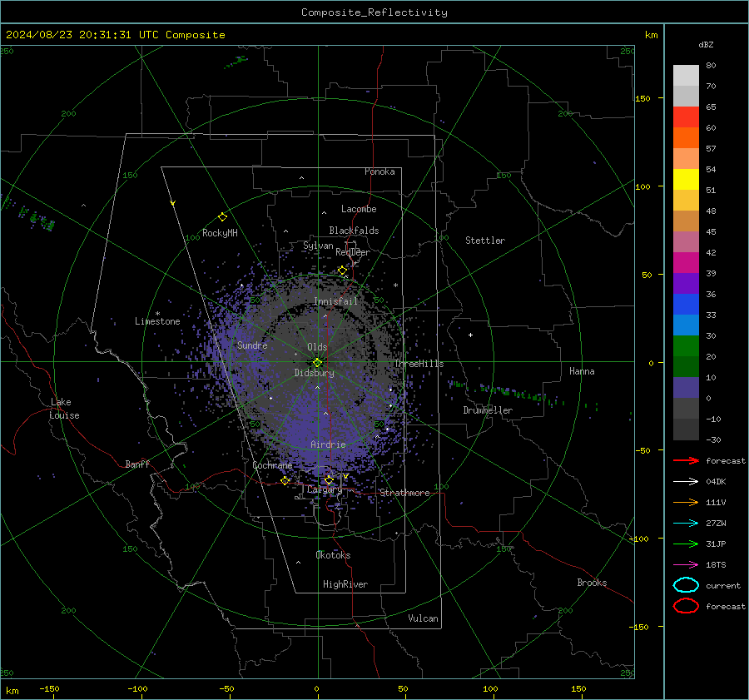Click the Hanna city label

pos(582,371)
